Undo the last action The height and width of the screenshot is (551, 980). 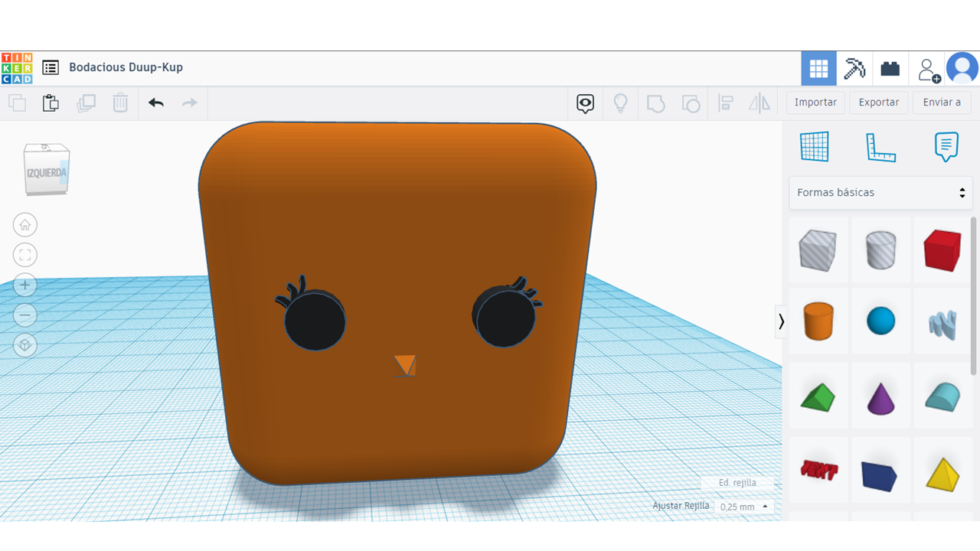tap(156, 103)
